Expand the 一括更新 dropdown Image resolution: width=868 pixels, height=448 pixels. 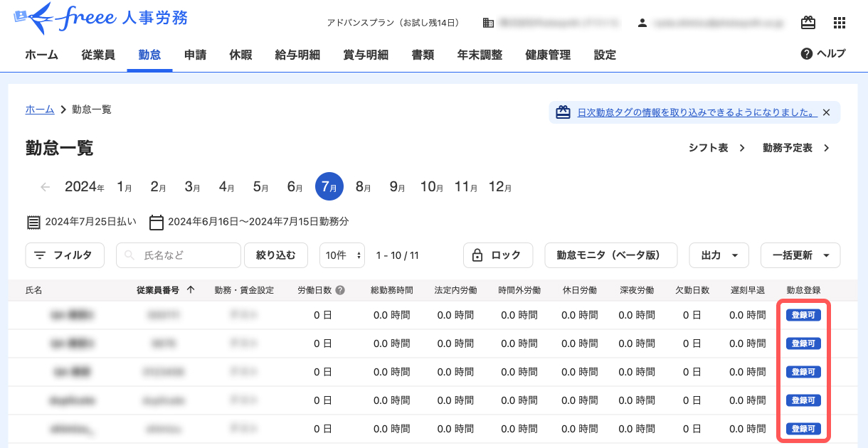pyautogui.click(x=800, y=255)
